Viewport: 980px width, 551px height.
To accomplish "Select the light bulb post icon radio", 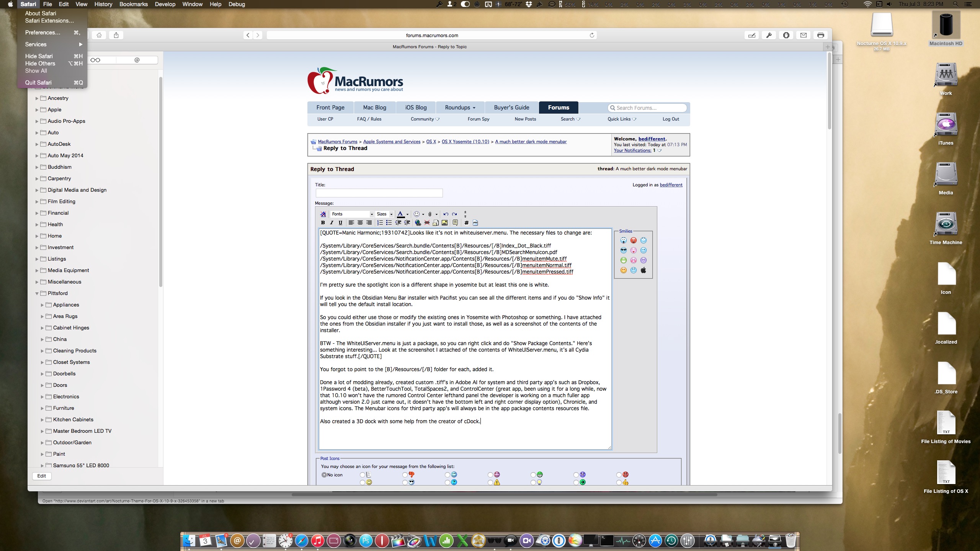I will 533,483.
